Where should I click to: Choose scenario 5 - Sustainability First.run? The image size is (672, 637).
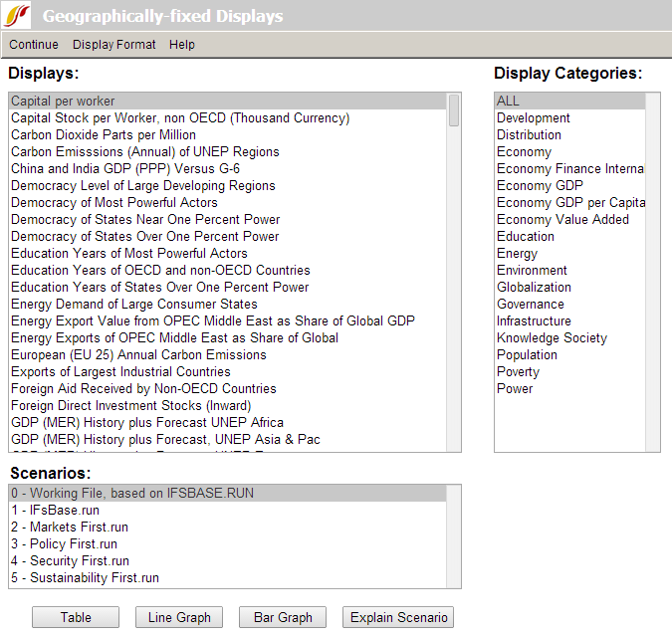click(85, 578)
